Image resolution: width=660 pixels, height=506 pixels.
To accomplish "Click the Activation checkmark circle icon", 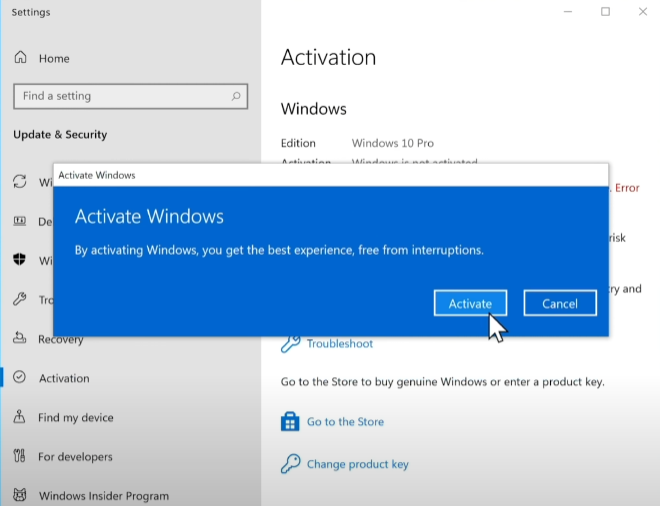I will [x=19, y=377].
